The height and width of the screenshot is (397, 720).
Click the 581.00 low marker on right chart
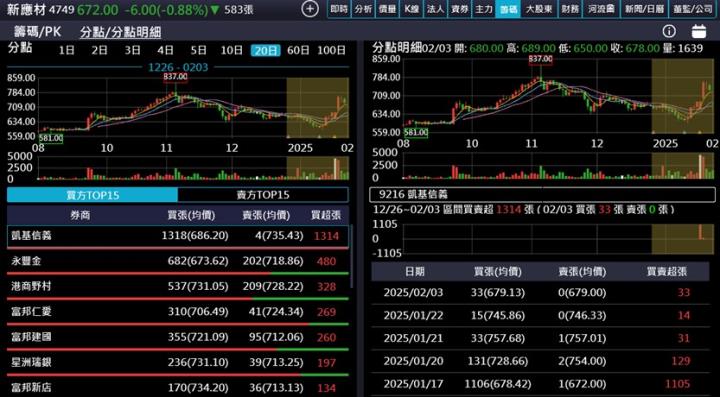(x=416, y=133)
